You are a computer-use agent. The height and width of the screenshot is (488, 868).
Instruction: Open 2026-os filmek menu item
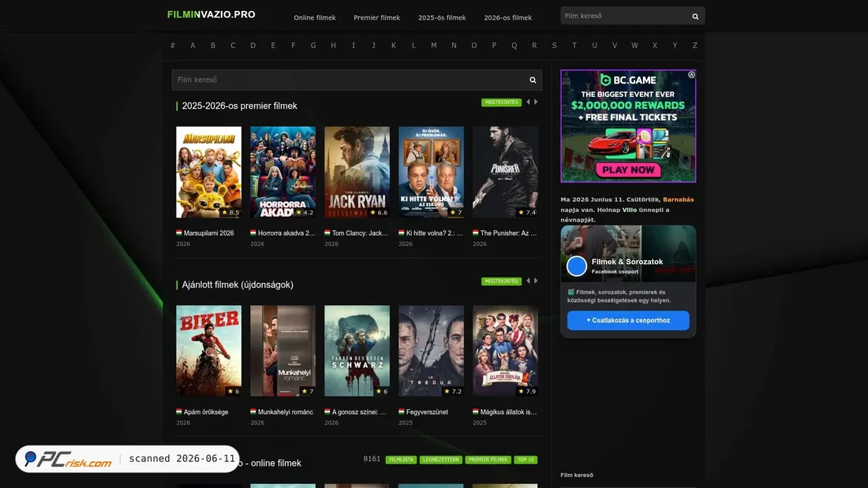[507, 17]
